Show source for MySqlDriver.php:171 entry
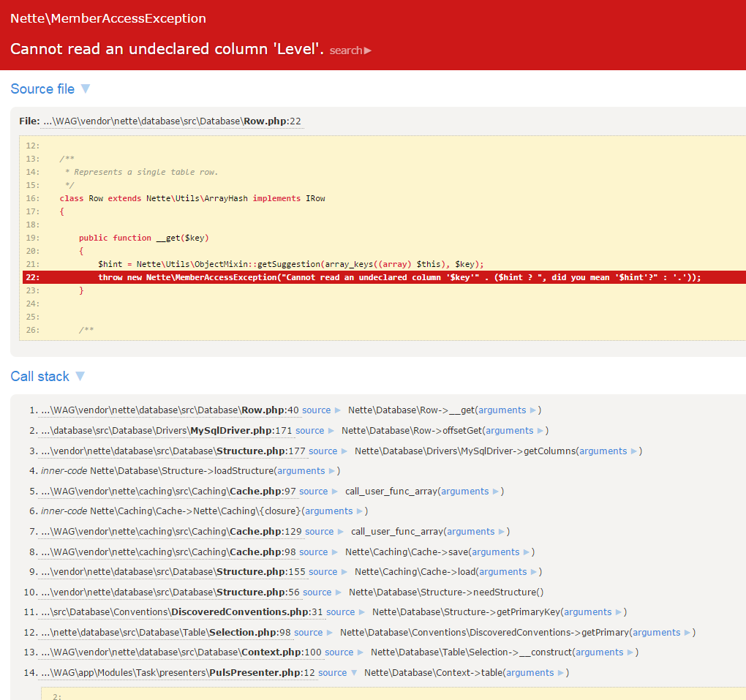This screenshot has height=700, width=746. [x=310, y=431]
